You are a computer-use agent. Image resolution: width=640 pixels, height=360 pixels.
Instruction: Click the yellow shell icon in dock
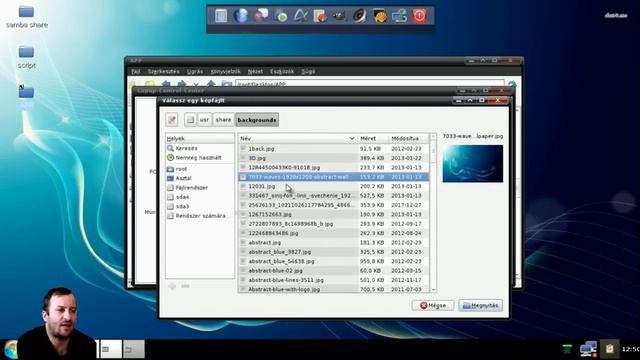coord(380,16)
